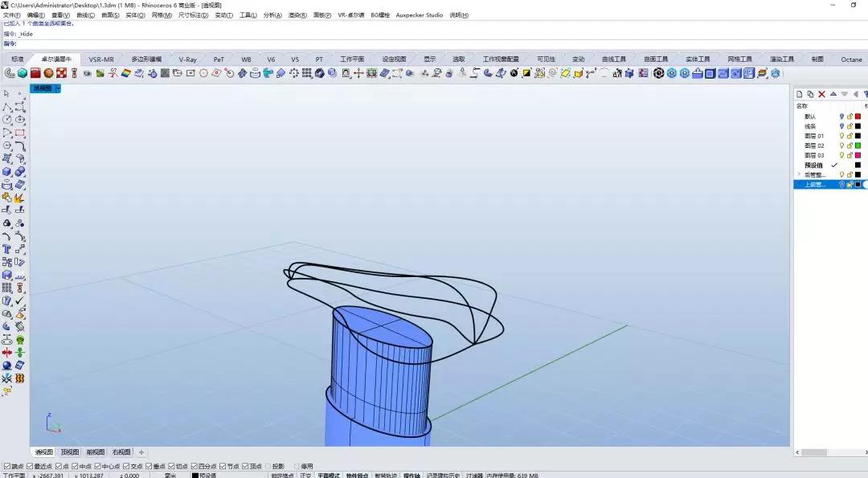Select the pointer tool in left sidebar
The height and width of the screenshot is (478, 868).
(6, 93)
